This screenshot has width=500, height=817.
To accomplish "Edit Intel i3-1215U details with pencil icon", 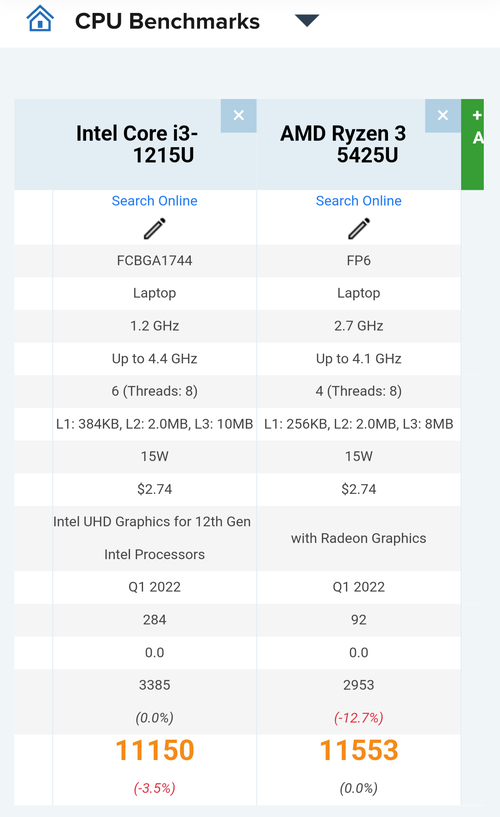I will click(155, 228).
